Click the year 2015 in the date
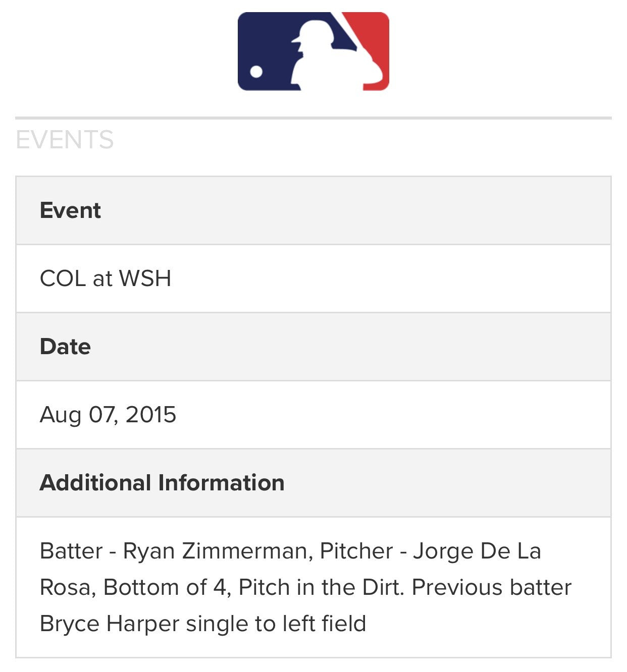Image resolution: width=627 pixels, height=672 pixels. (151, 415)
